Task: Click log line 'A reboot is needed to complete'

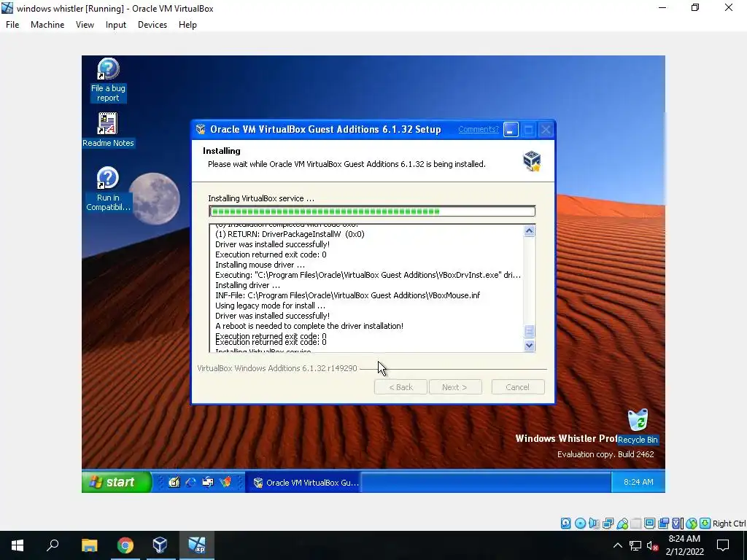Action: pos(309,326)
